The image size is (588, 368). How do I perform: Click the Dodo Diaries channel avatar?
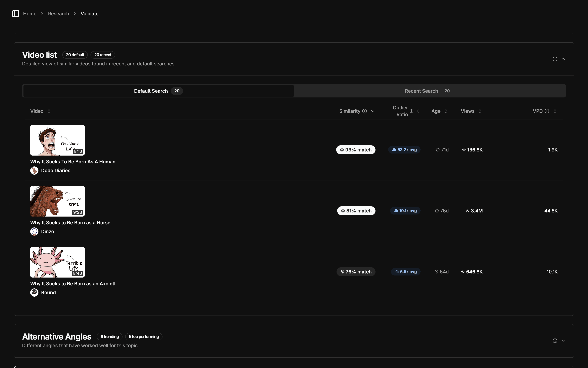(x=34, y=171)
